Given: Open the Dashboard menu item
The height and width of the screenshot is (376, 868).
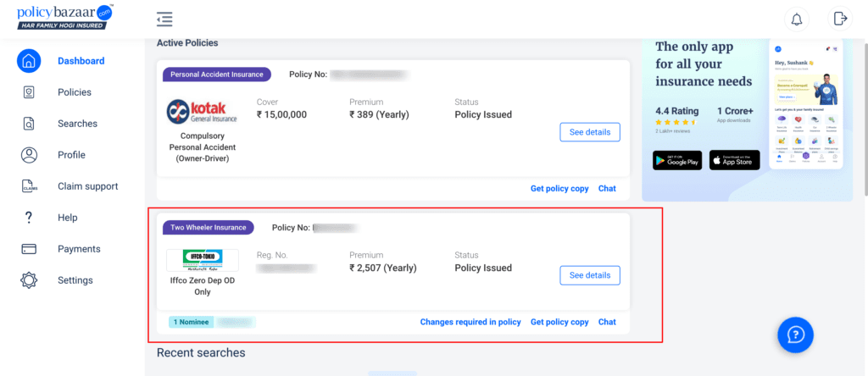Looking at the screenshot, I should point(81,61).
